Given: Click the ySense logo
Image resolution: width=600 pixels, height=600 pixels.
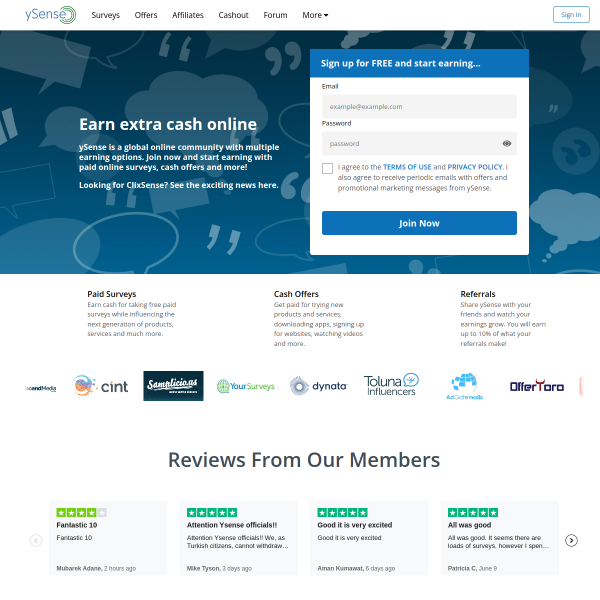Looking at the screenshot, I should tap(51, 15).
